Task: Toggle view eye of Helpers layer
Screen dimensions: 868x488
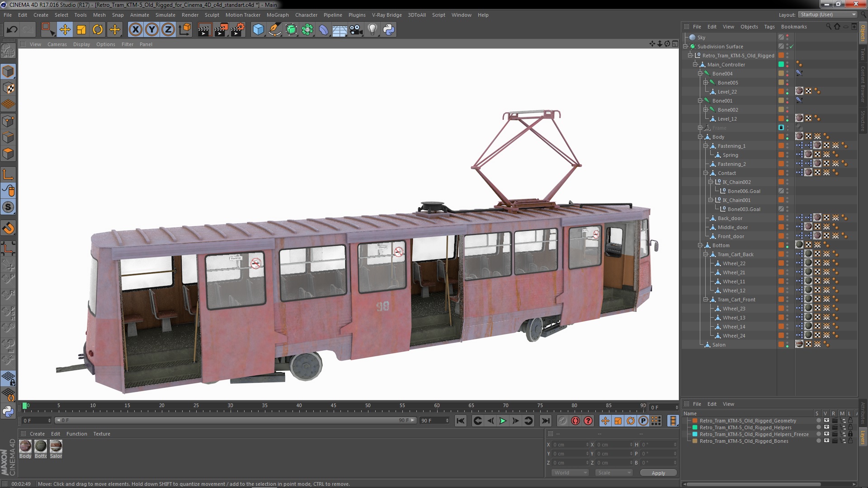Action: [x=826, y=427]
